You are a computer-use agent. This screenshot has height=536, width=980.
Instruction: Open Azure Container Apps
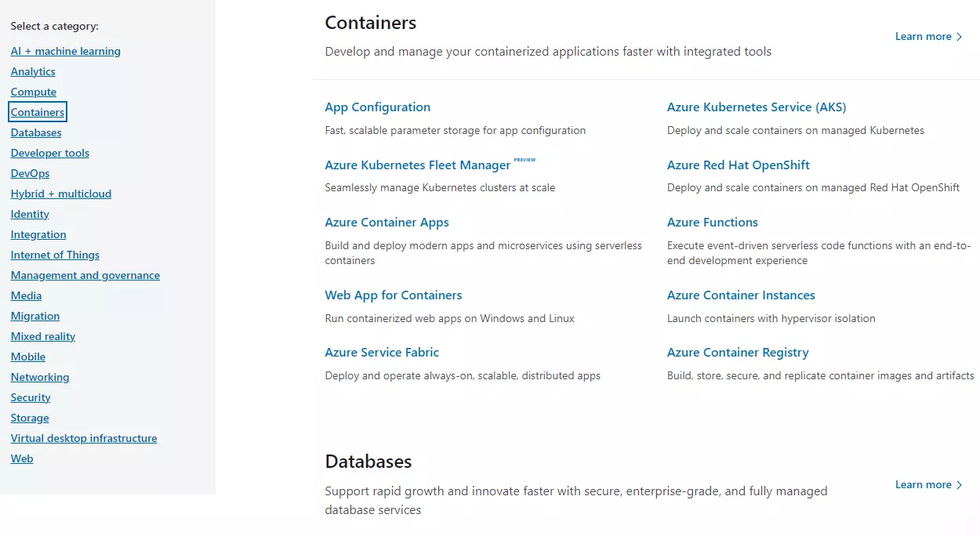point(387,222)
